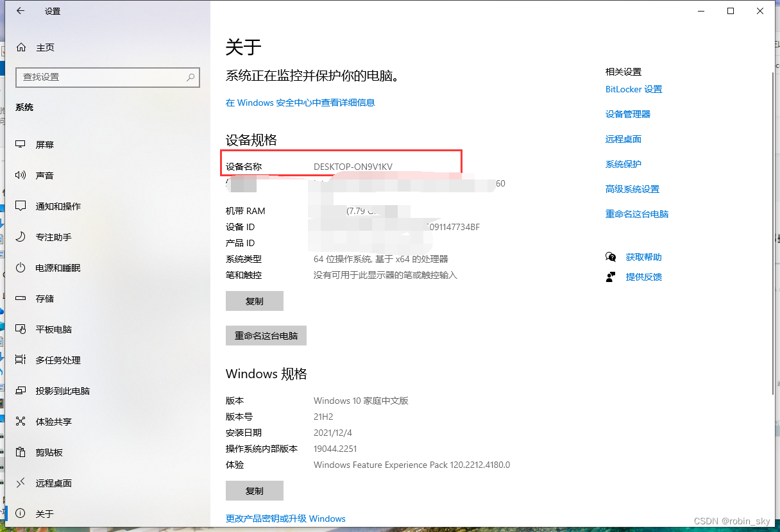Viewport: 780px width, 532px height.
Task: Select the 剪贴板 clipboard icon
Action: pos(21,453)
